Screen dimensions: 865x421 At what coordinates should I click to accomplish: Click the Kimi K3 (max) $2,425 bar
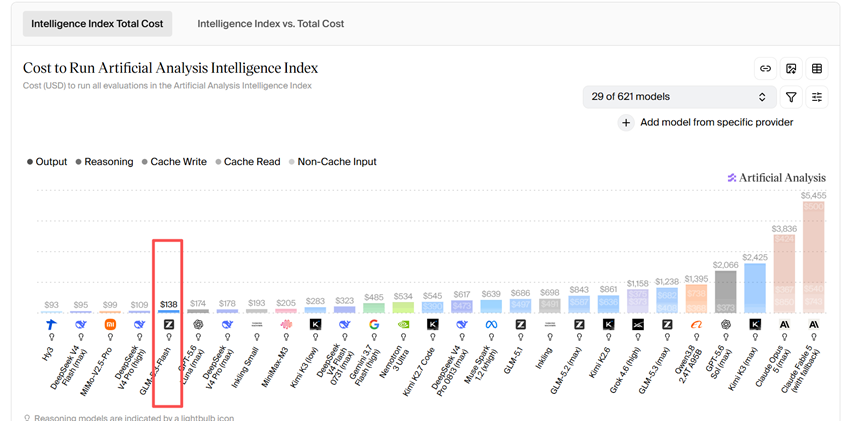click(x=755, y=288)
